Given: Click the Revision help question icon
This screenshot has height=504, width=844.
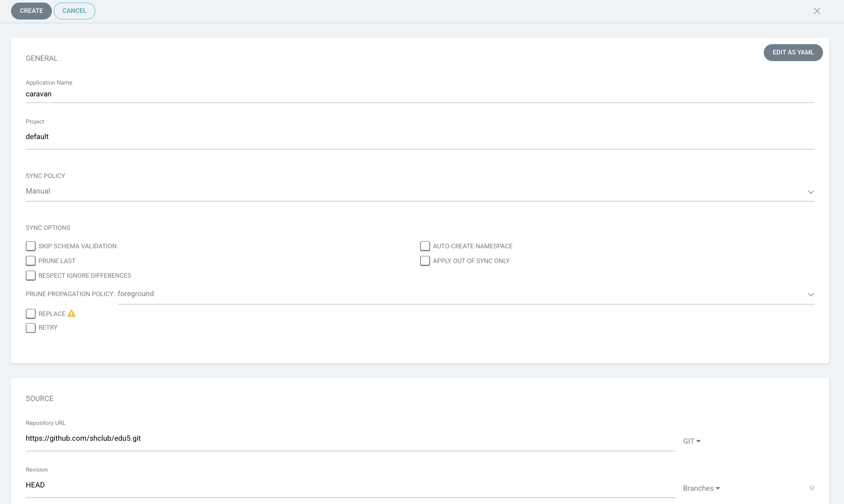Looking at the screenshot, I should pos(812,488).
